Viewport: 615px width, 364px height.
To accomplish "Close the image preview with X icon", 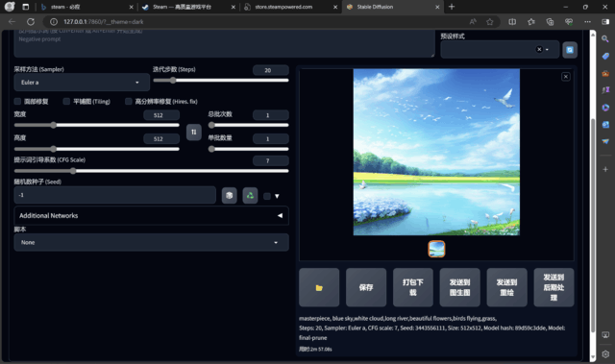I will tap(566, 77).
